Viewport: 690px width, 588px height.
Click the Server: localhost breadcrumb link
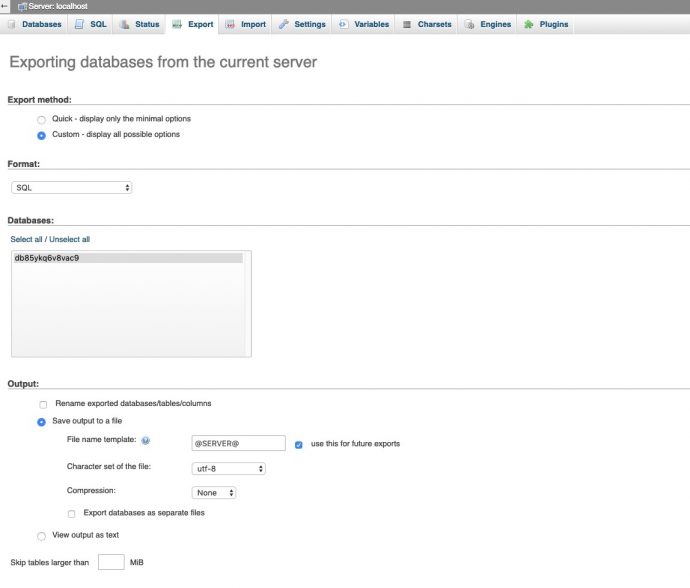[x=58, y=7]
